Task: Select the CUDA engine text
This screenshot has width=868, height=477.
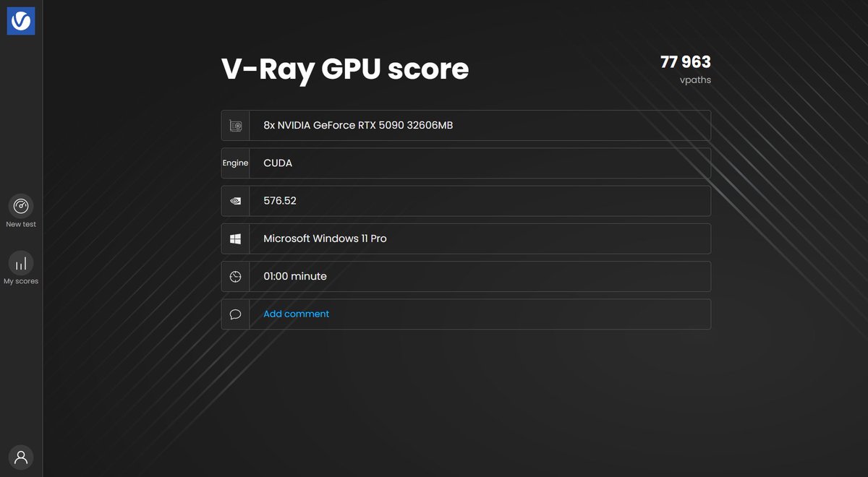Action: 278,163
